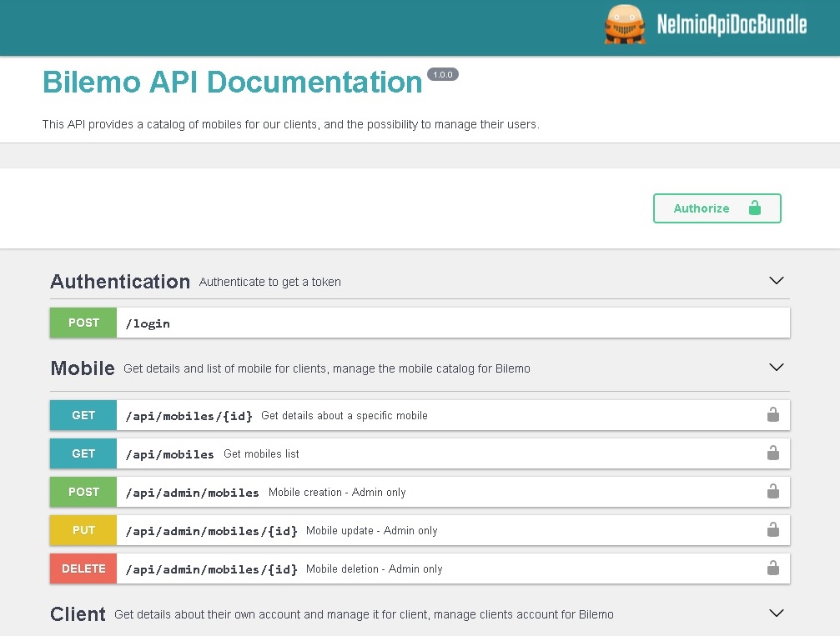Image resolution: width=840 pixels, height=636 pixels.
Task: Click the lock icon on POST /api/admin/mobiles
Action: coord(772,492)
